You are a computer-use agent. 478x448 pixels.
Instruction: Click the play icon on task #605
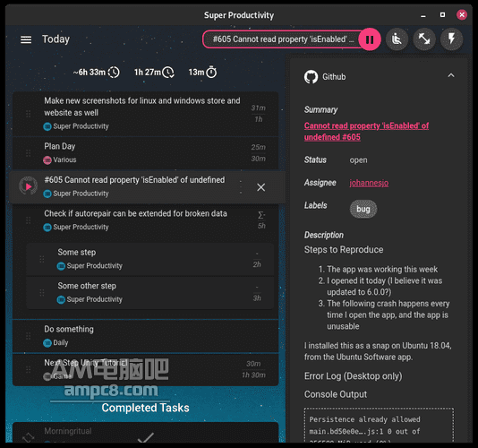29,186
